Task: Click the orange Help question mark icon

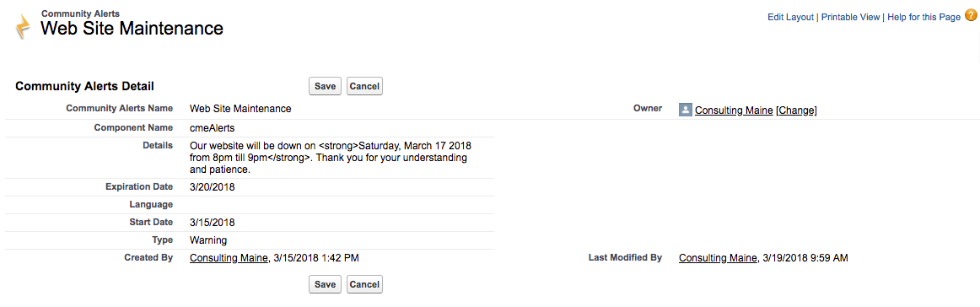Action: point(971,16)
